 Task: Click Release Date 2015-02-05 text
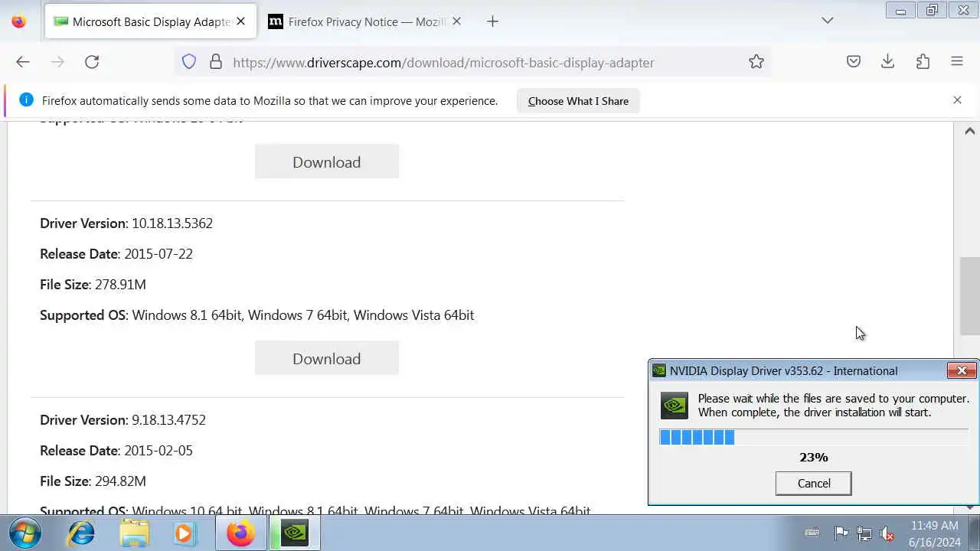click(116, 451)
